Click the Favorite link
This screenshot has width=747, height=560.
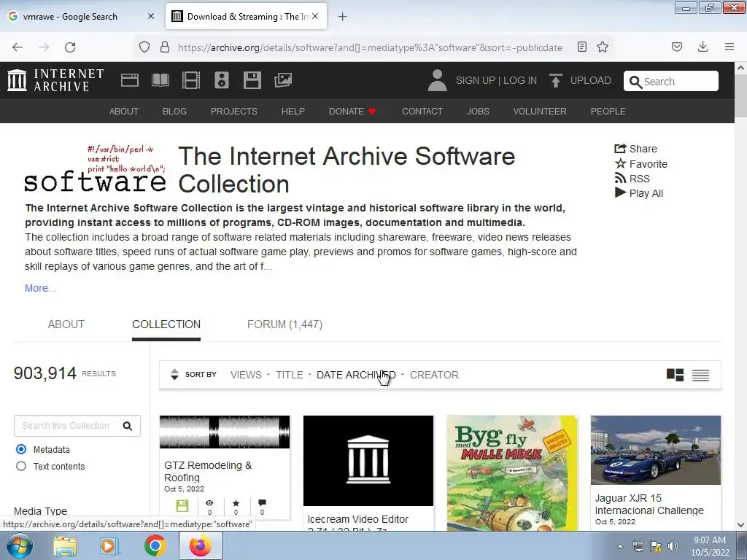tap(640, 164)
